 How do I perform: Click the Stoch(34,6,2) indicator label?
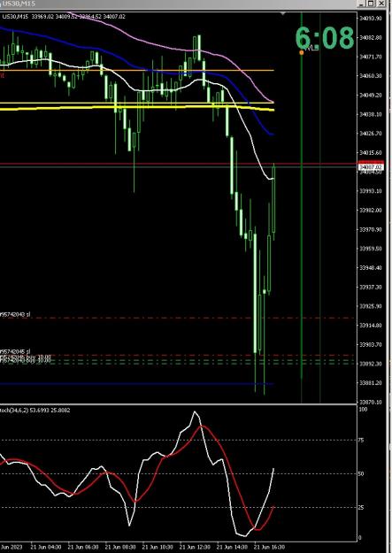(x=35, y=411)
